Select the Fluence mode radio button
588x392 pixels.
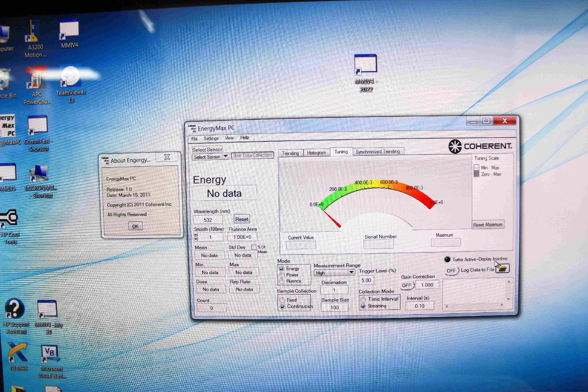click(x=282, y=281)
